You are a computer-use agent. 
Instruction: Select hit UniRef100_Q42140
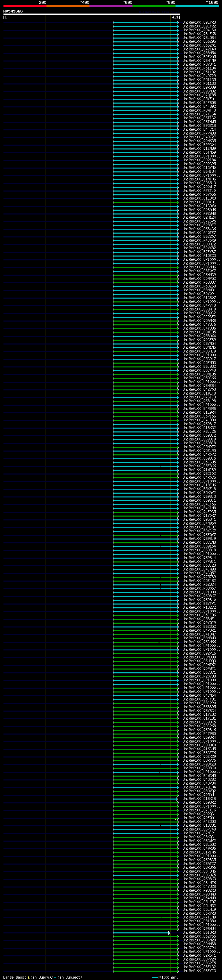pyautogui.click(x=199, y=49)
